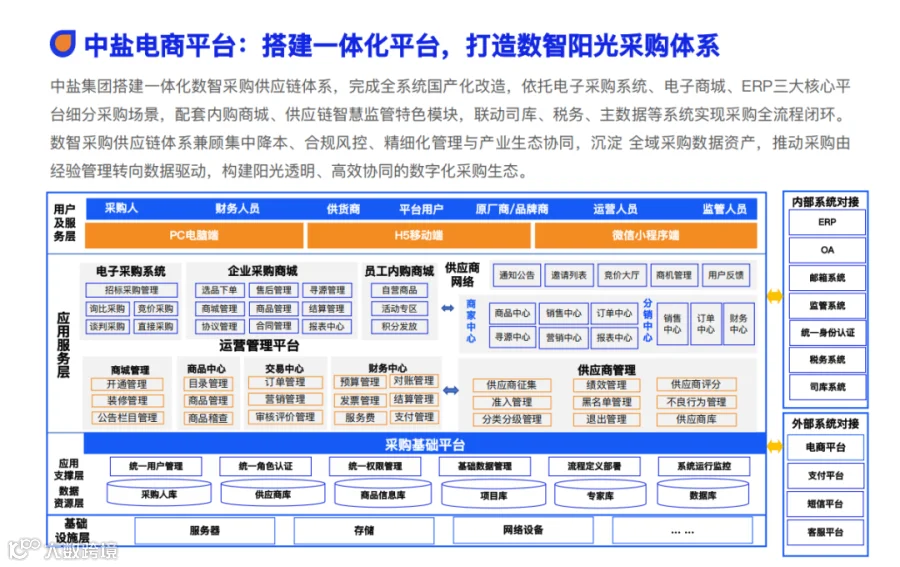The width and height of the screenshot is (900, 567).
Task: Click the 发票管理 box
Action: point(360,400)
